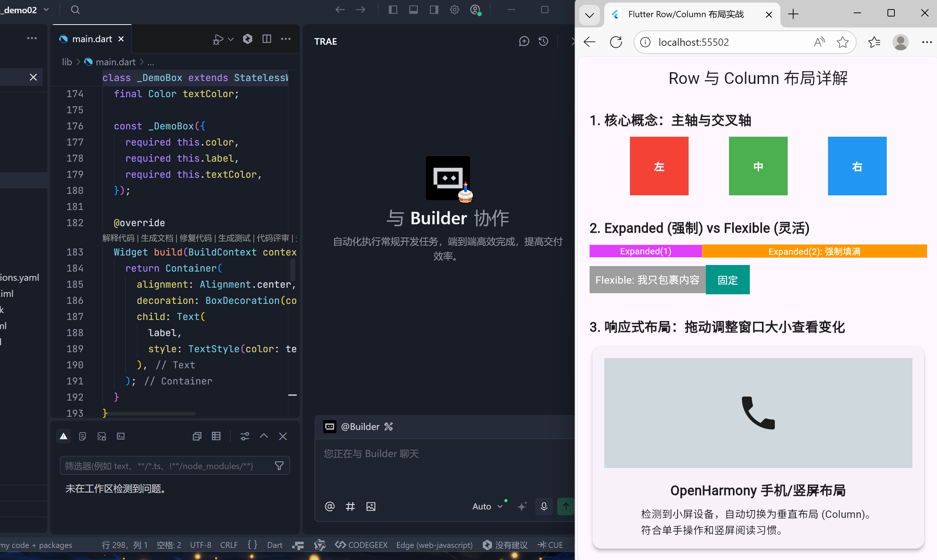Open the Terminal panel tab icon

coord(121,436)
